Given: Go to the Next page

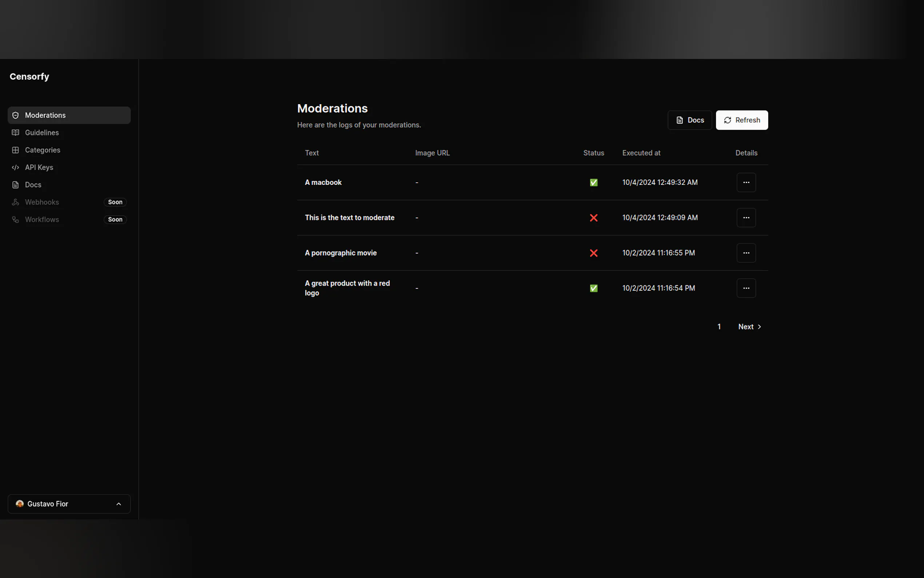Looking at the screenshot, I should [x=749, y=326].
